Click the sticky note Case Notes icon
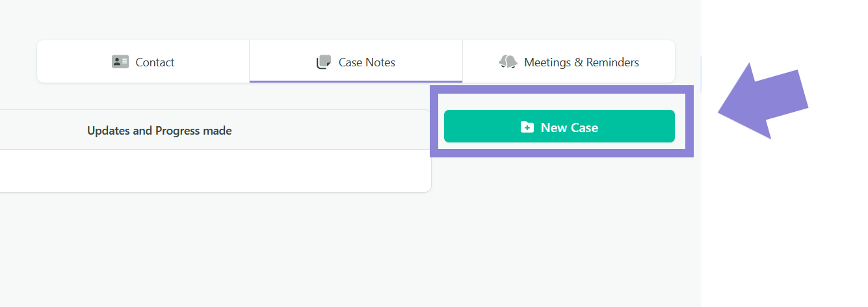This screenshot has width=868, height=307. tap(324, 62)
